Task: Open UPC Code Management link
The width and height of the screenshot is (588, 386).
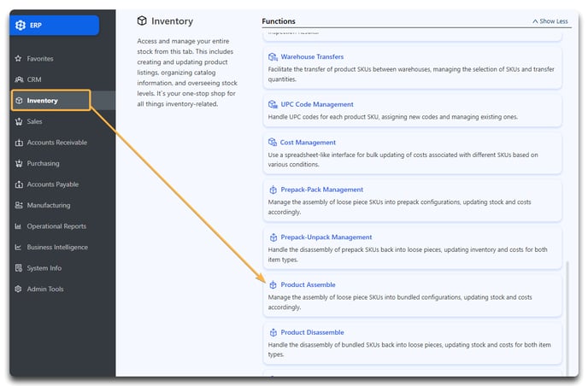Action: 317,104
